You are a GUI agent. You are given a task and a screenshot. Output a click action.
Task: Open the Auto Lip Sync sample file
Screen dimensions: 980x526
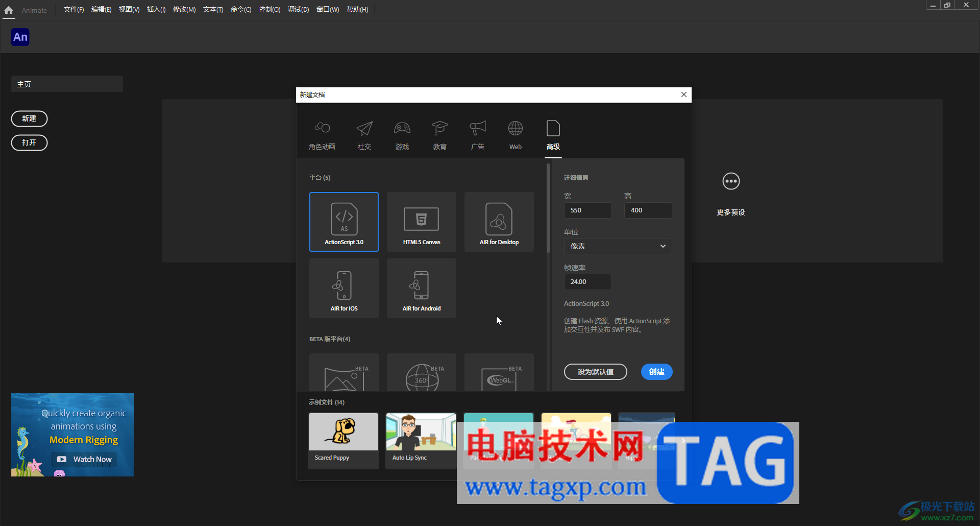(x=421, y=441)
